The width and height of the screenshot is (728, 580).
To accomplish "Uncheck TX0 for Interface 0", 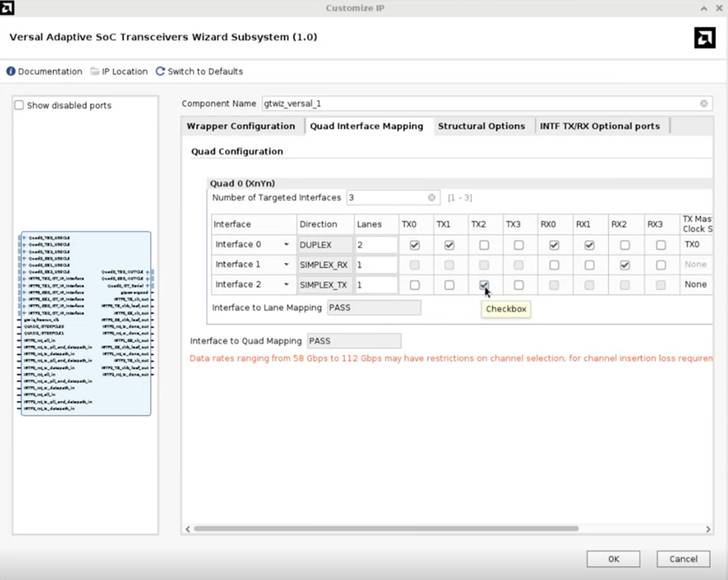I will pyautogui.click(x=414, y=245).
